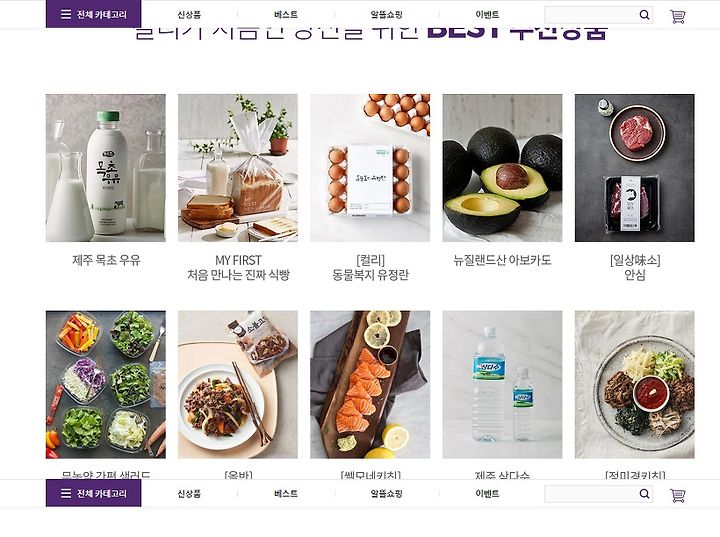Viewport: 720px width, 537px height.
Task: Open 신상품 tab in top navigation
Action: tap(189, 15)
